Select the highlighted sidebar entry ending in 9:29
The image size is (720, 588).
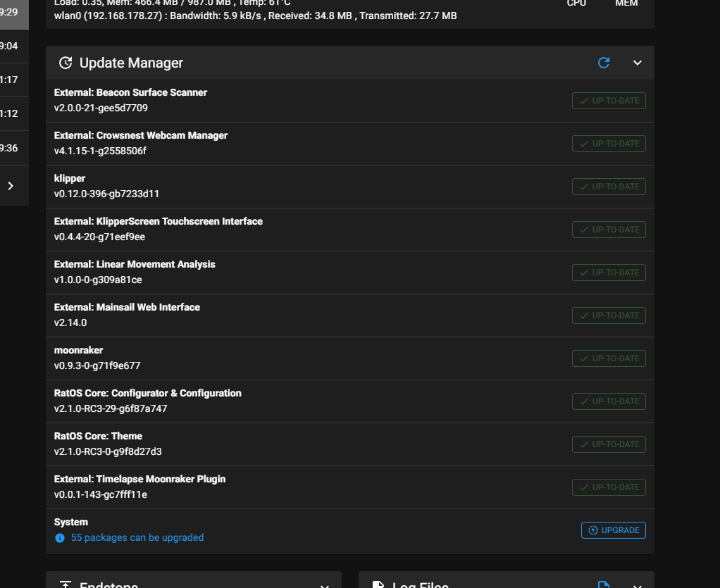tap(14, 14)
